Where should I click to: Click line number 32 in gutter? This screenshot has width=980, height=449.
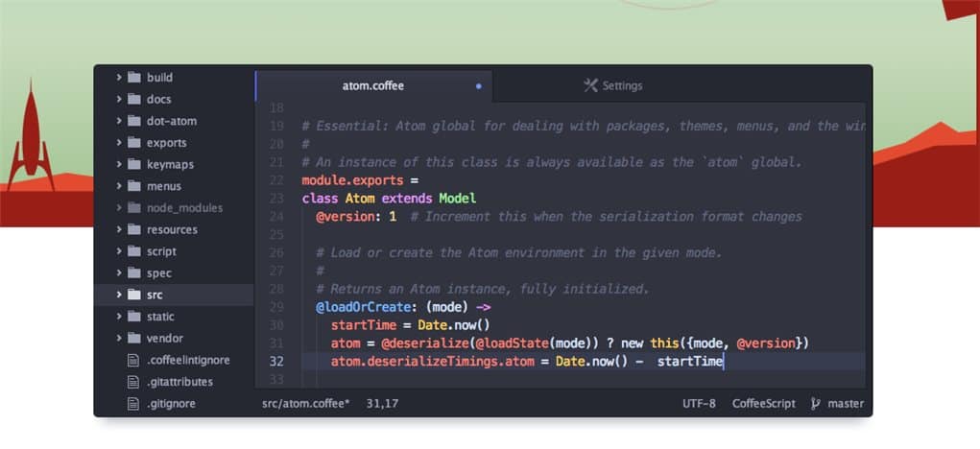[x=276, y=361]
